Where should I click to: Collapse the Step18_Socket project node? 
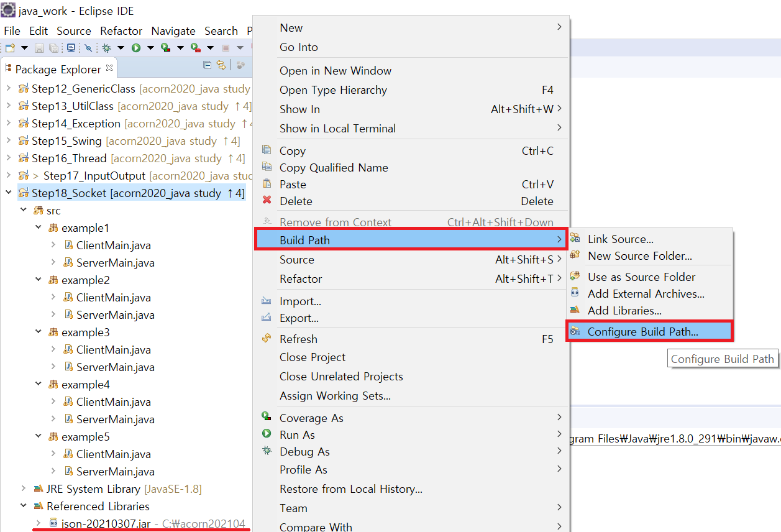pyautogui.click(x=9, y=193)
